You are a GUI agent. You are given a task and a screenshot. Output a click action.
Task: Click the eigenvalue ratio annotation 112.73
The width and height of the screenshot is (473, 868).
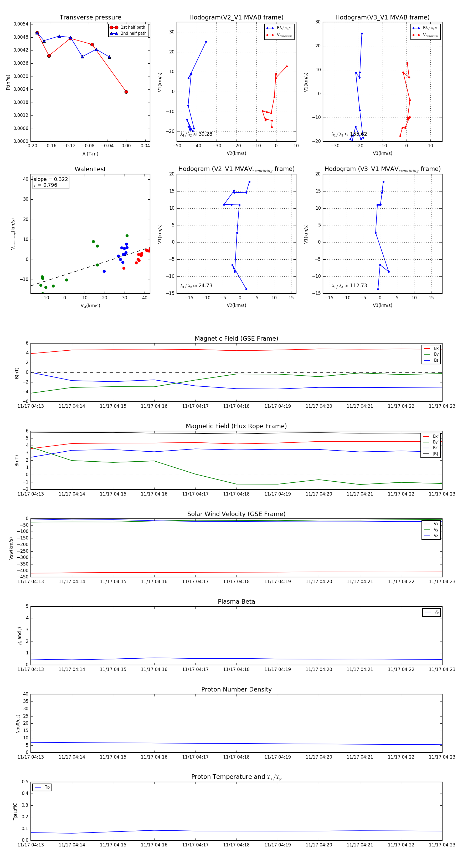[x=349, y=286]
